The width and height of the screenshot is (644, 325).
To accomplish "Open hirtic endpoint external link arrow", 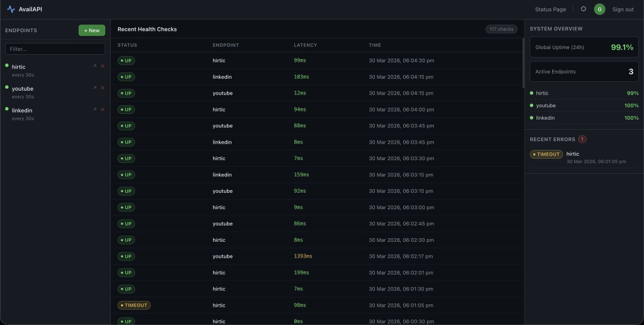I will click(x=94, y=66).
